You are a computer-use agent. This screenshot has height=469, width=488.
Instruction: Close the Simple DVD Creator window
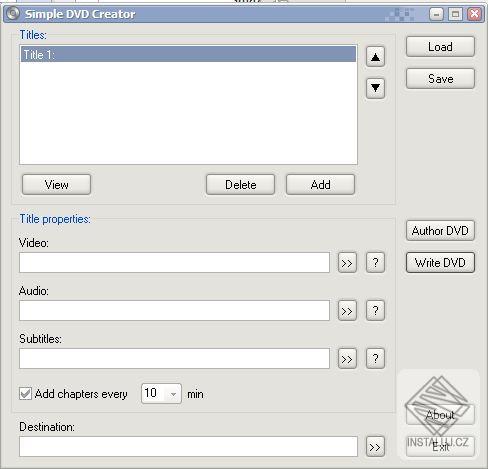[x=474, y=14]
